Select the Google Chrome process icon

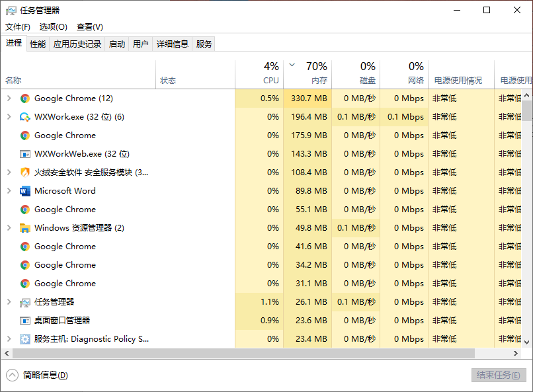click(x=24, y=98)
